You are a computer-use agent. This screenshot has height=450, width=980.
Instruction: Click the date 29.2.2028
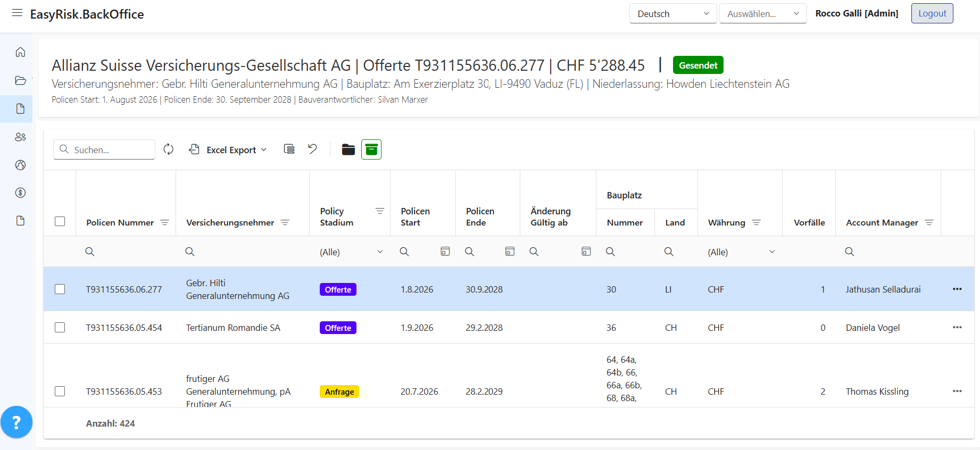click(484, 328)
